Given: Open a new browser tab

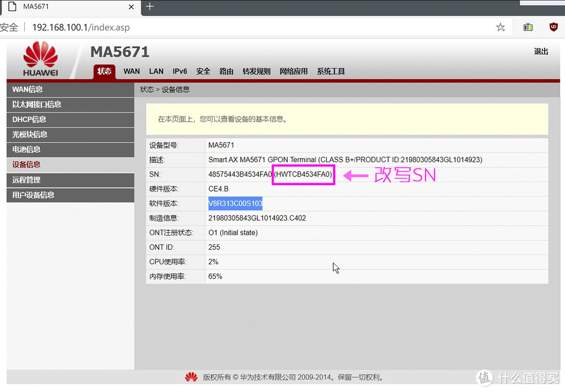Looking at the screenshot, I should pos(150,6).
